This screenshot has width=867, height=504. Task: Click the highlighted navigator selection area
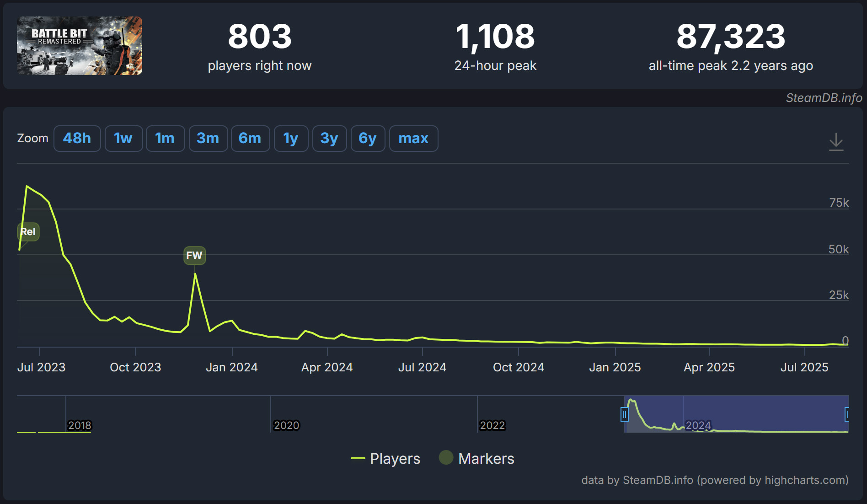click(736, 414)
